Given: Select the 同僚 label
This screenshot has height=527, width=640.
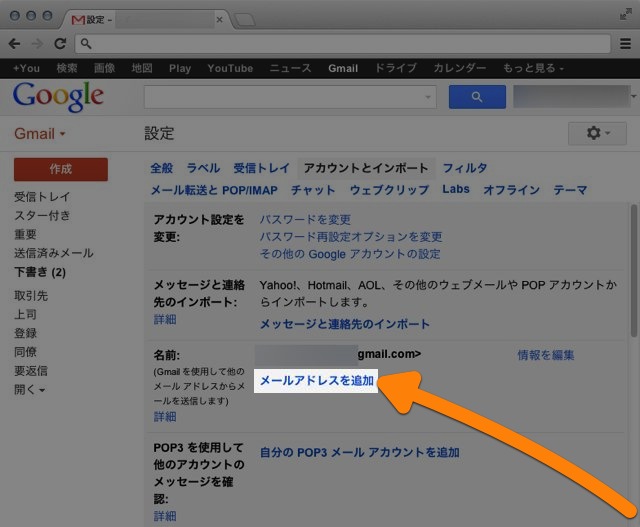Looking at the screenshot, I should pos(25,352).
